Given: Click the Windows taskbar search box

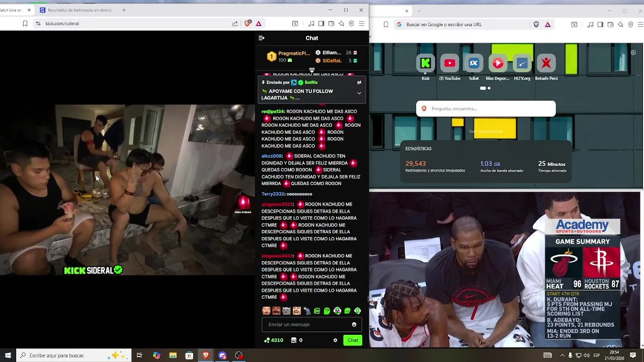Looking at the screenshot, I should (x=74, y=355).
